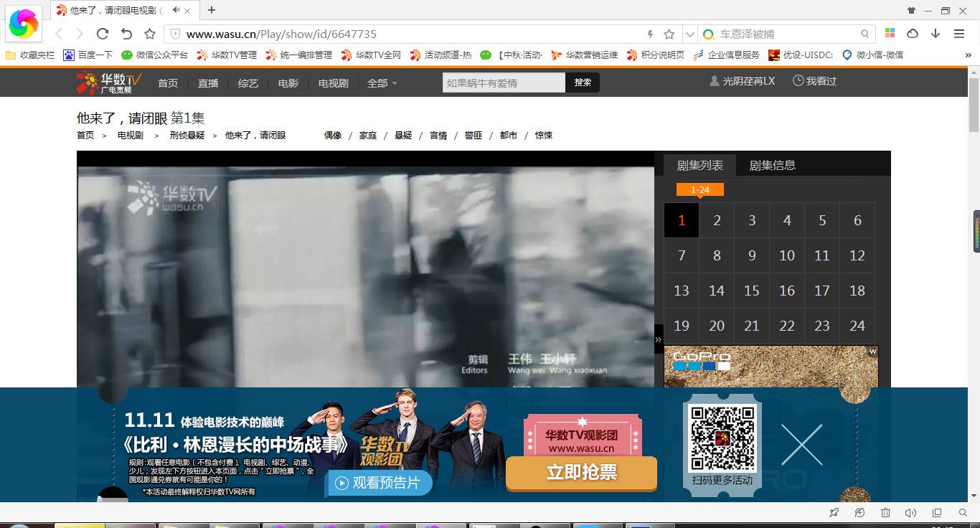
Task: Click the lightning speed icon in toolbar
Action: point(649,33)
